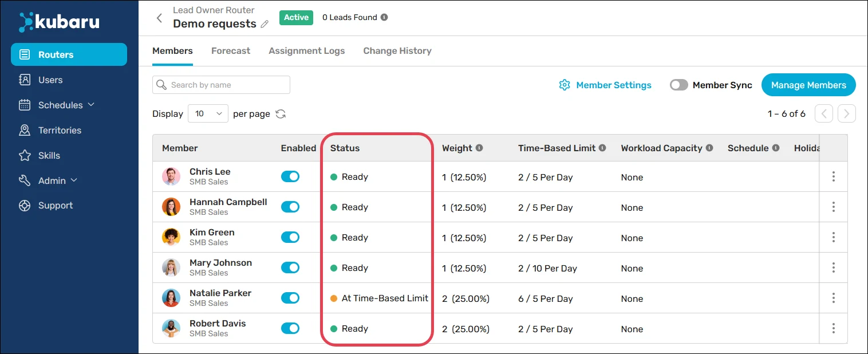The height and width of the screenshot is (354, 868).
Task: Click the Search by name field
Action: tap(221, 85)
